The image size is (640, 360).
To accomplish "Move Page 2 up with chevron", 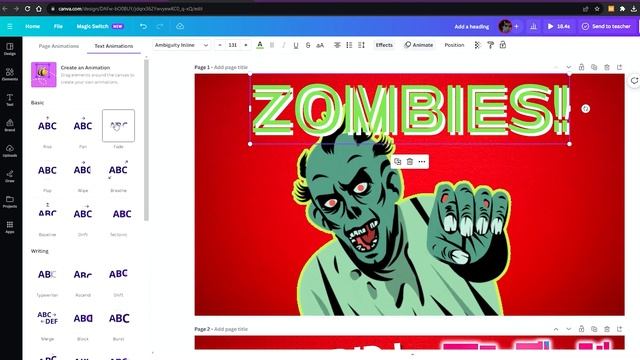I will 556,329.
